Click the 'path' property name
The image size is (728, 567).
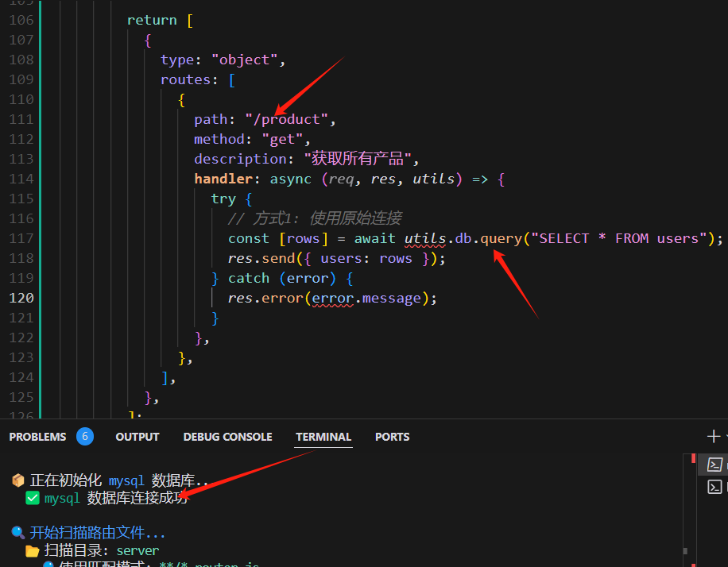tap(211, 120)
